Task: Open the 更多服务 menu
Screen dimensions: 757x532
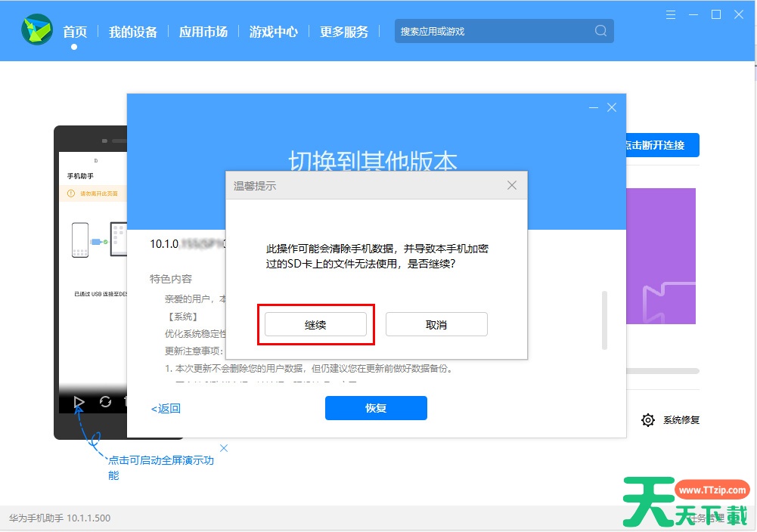Action: pos(344,32)
